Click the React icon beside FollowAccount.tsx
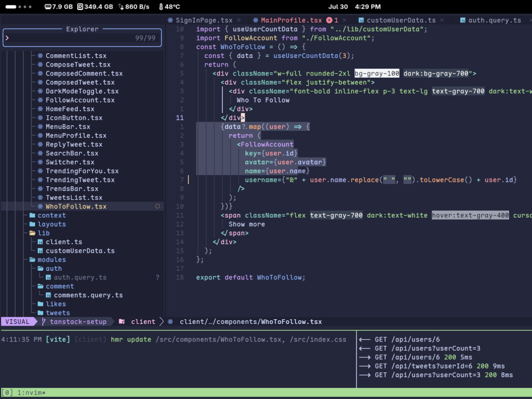This screenshot has width=532, height=399. [40, 100]
